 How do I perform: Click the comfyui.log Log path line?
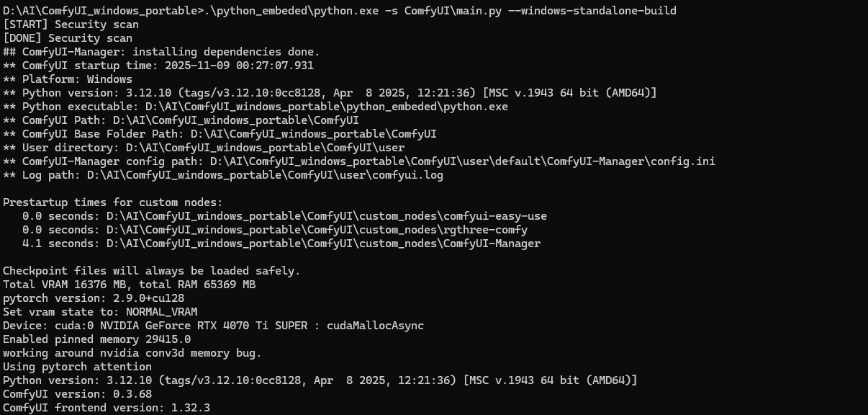pos(223,175)
